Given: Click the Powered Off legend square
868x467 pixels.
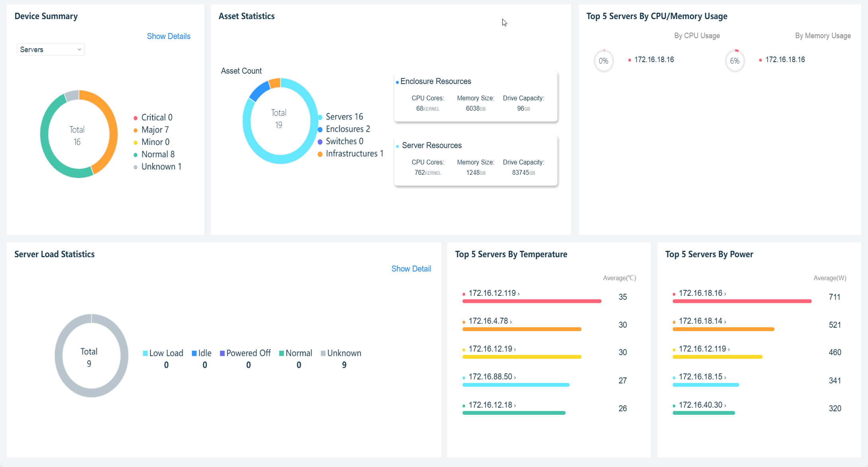Looking at the screenshot, I should coord(222,353).
